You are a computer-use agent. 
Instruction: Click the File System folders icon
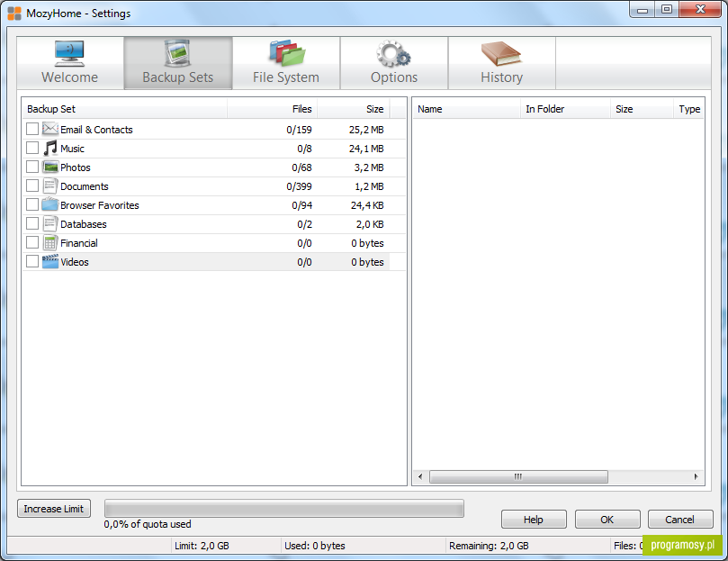point(286,53)
